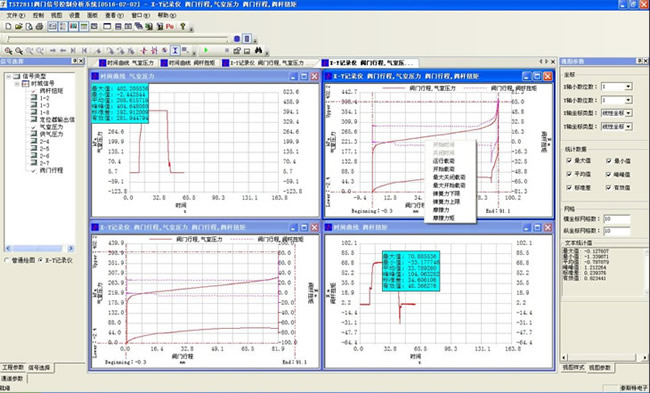Choose 最大关闭载荷 in the context menu
Viewport: 650px width, 393px height.
coord(449,177)
